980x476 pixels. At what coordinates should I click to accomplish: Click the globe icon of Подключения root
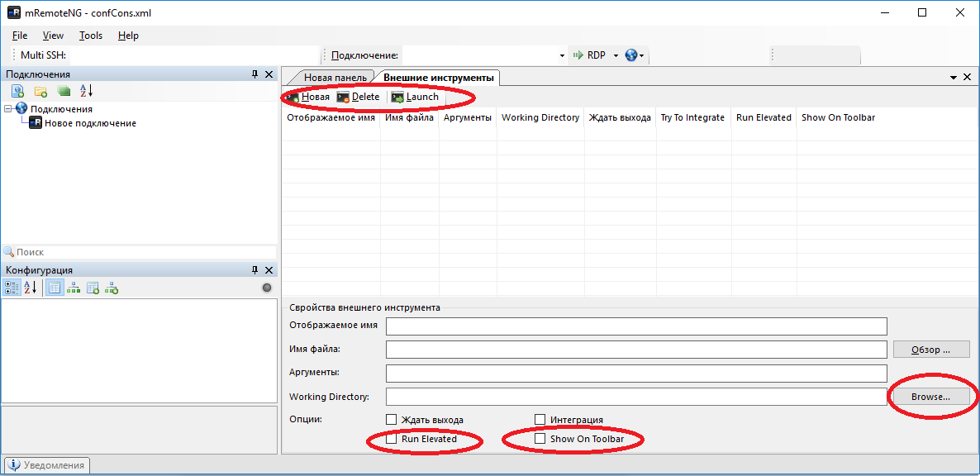pyautogui.click(x=21, y=109)
